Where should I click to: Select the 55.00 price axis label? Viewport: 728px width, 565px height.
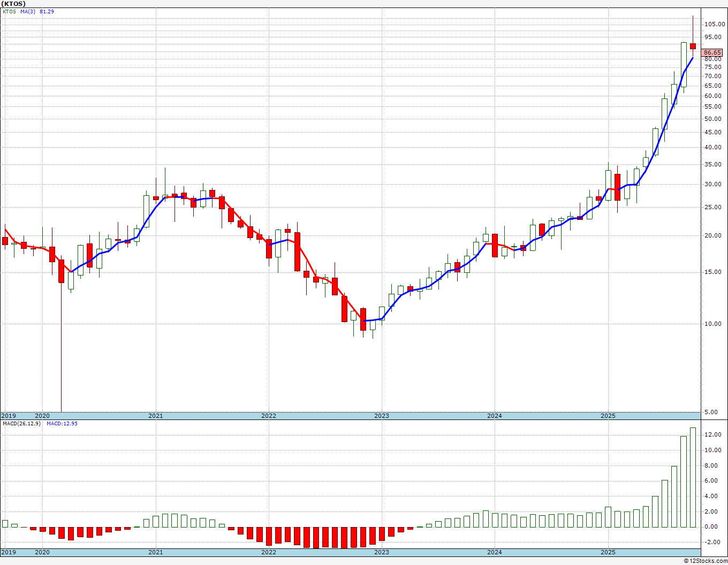pos(714,107)
